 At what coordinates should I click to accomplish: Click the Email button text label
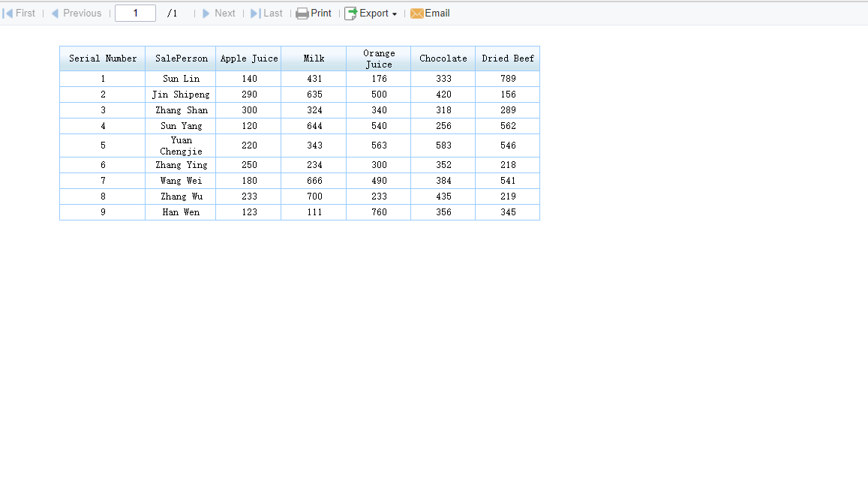click(x=437, y=13)
